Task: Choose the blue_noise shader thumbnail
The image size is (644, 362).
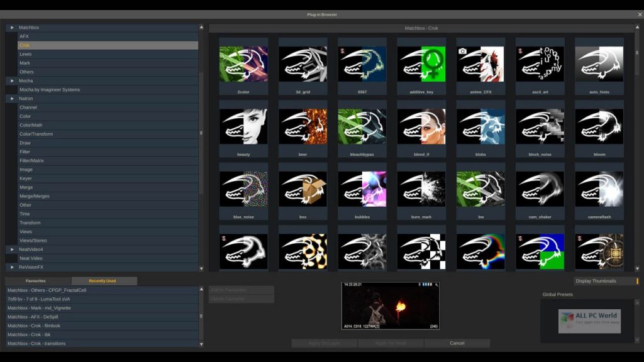Action: [243, 189]
